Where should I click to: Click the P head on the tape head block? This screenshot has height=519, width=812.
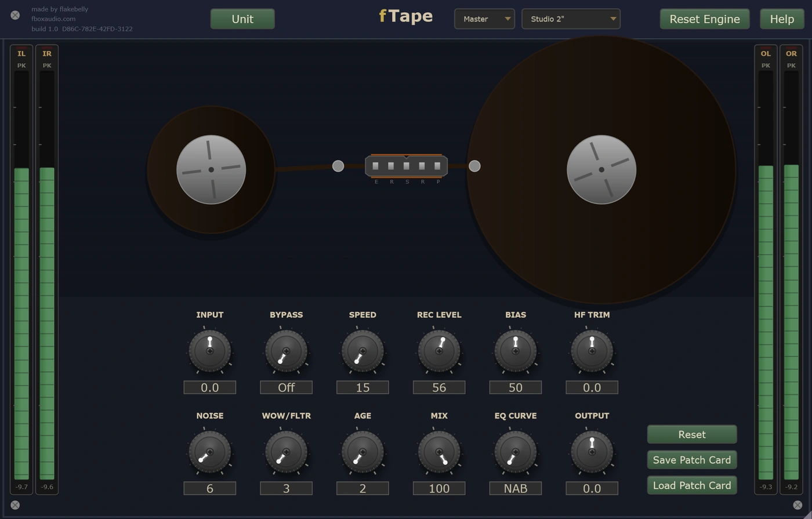pyautogui.click(x=438, y=166)
